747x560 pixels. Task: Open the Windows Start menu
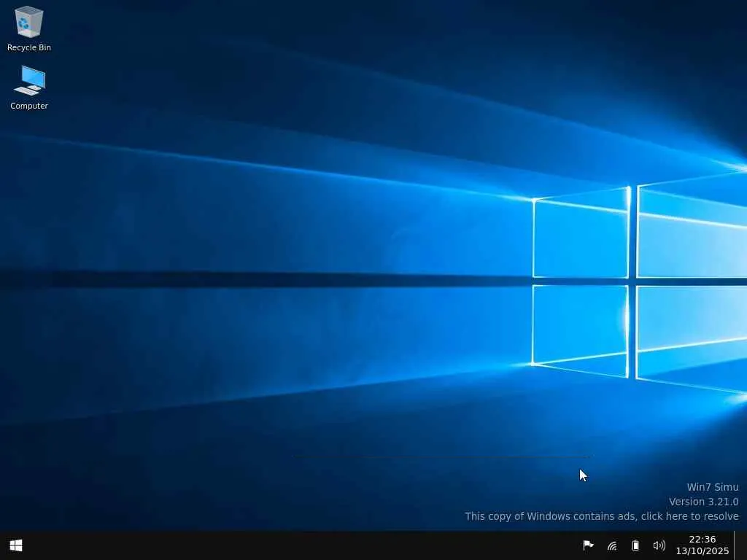pyautogui.click(x=16, y=545)
